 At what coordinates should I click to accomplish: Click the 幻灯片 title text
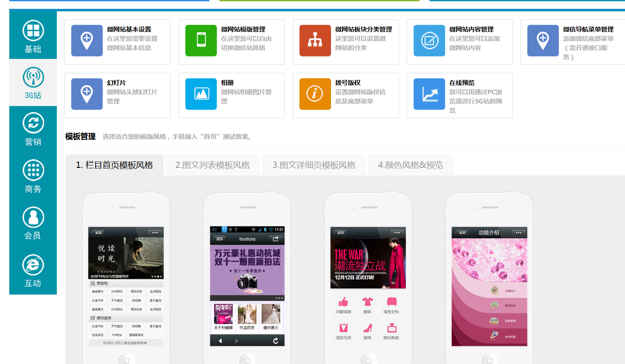point(116,83)
